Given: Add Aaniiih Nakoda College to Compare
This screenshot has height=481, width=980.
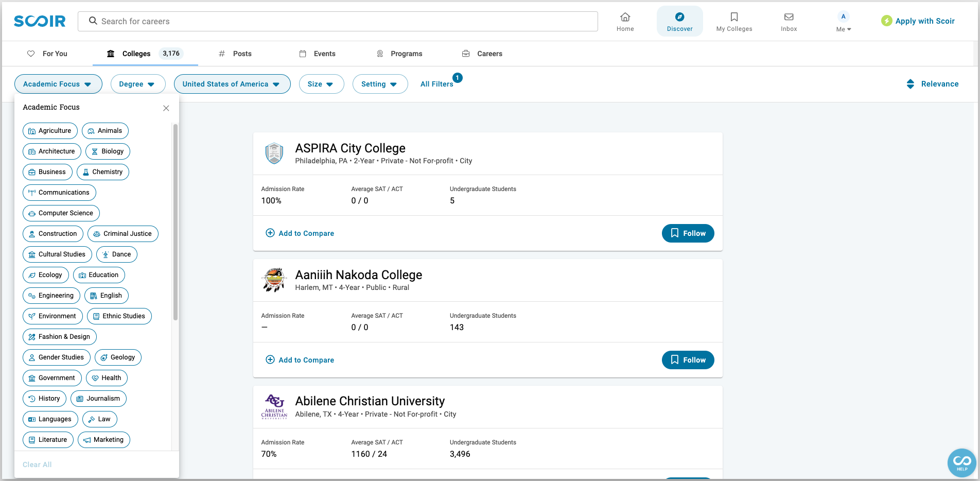Looking at the screenshot, I should tap(300, 360).
